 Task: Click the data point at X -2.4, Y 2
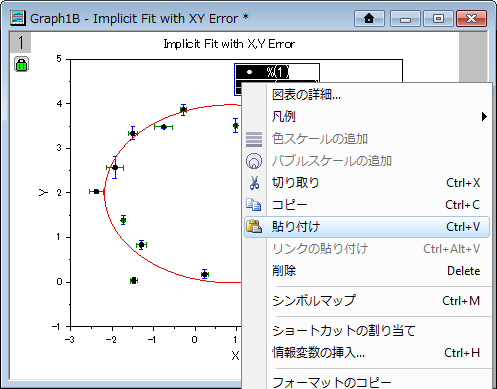(x=96, y=192)
